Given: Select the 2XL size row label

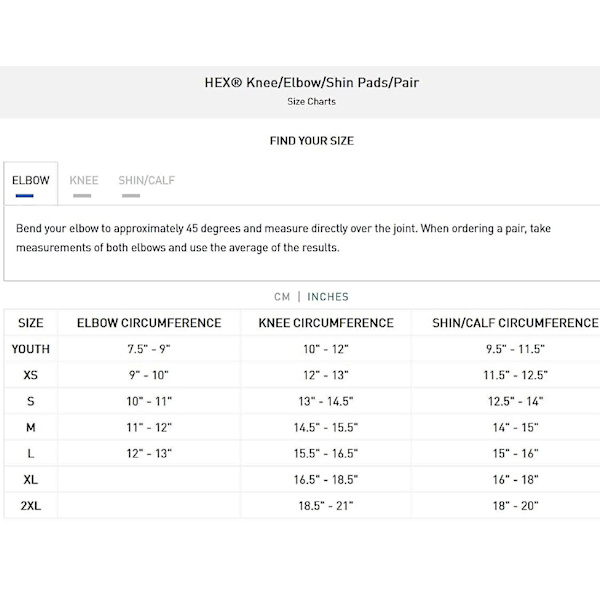Looking at the screenshot, I should (x=31, y=505).
